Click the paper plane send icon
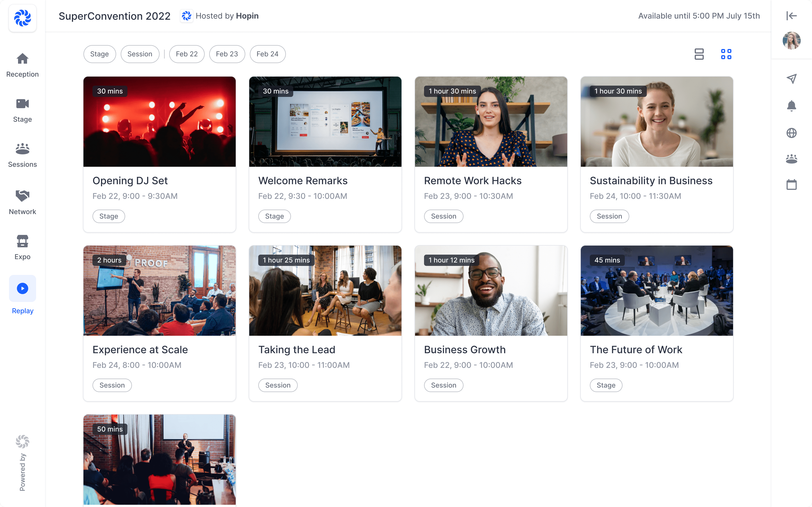 coord(791,79)
